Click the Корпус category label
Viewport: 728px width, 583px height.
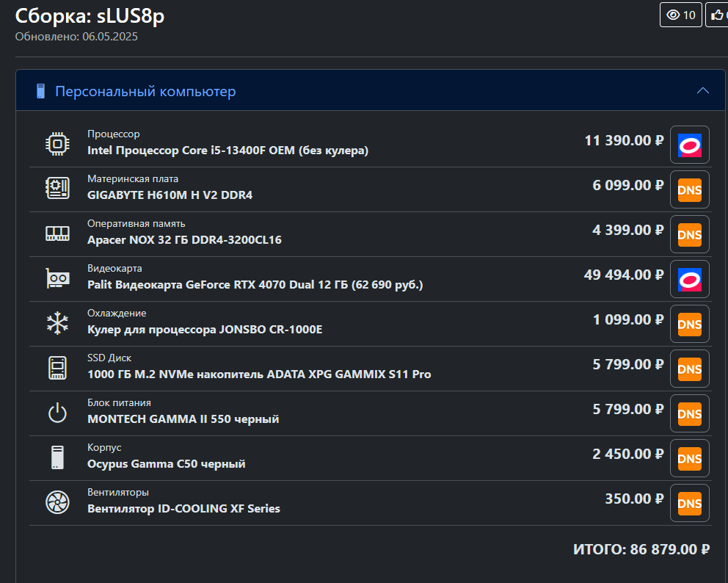coord(104,448)
